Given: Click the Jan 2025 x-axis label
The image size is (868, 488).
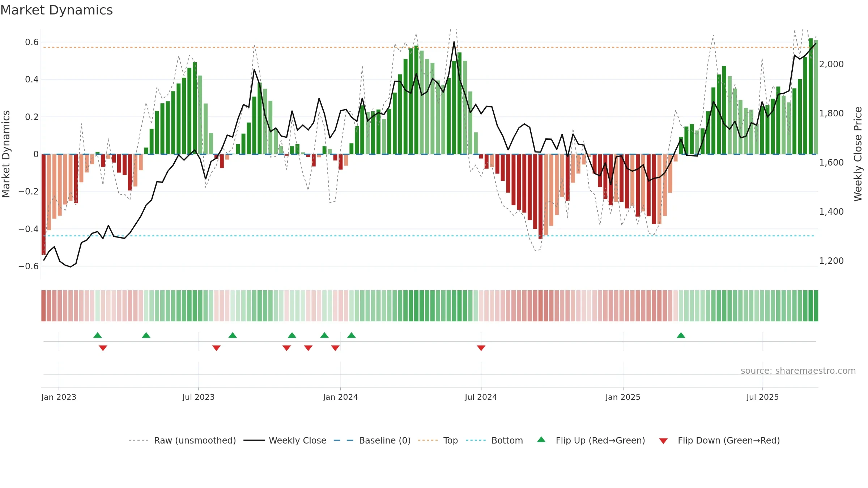Looking at the screenshot, I should point(623,397).
